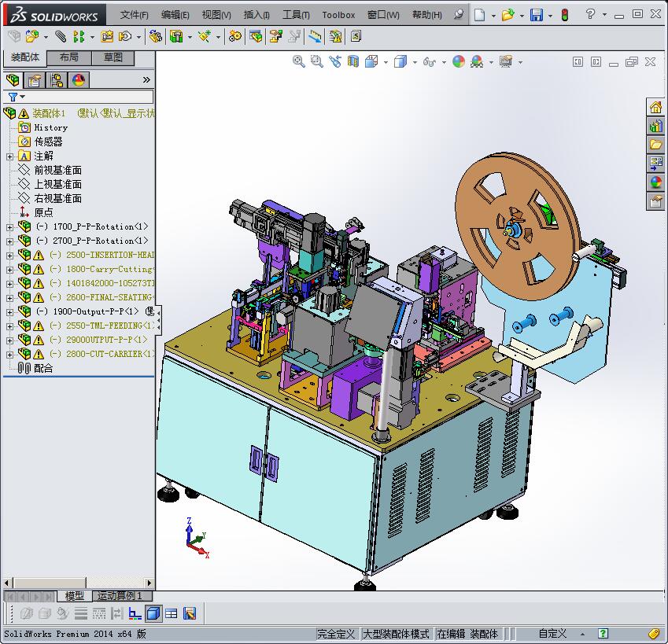
Task: Open the Display Style dropdown arrow
Action: coord(415,63)
